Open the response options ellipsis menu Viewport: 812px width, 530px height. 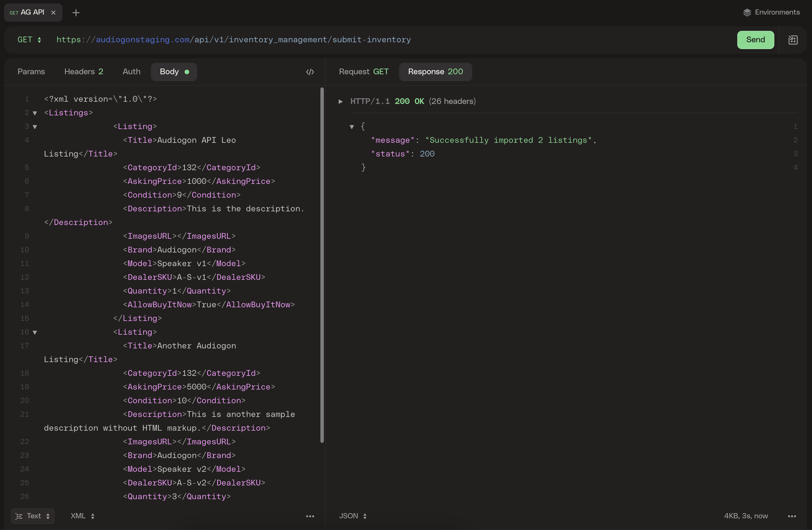(791, 516)
